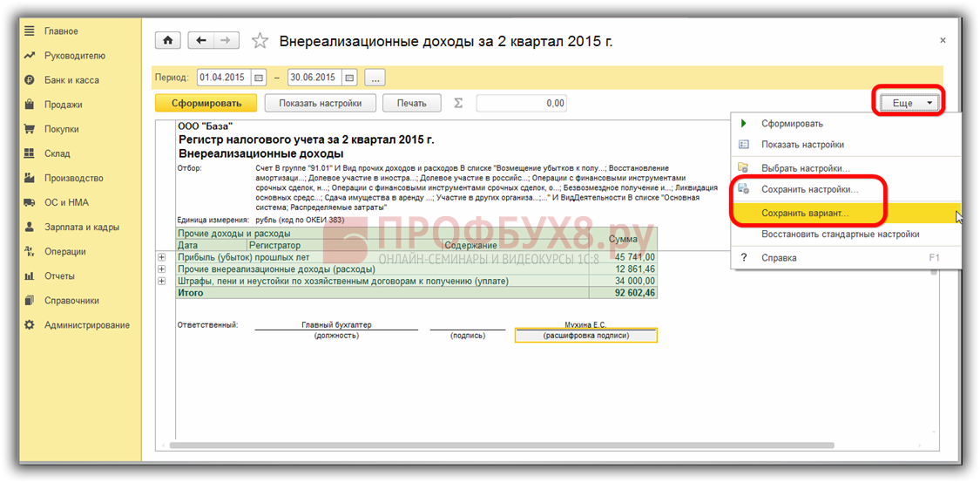Expand Штрафы, пени и неустойки row
980x483 pixels.
coord(161,282)
